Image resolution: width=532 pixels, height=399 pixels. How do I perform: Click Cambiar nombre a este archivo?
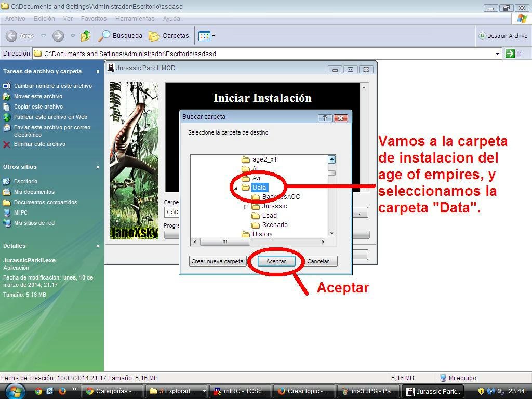[x=53, y=86]
